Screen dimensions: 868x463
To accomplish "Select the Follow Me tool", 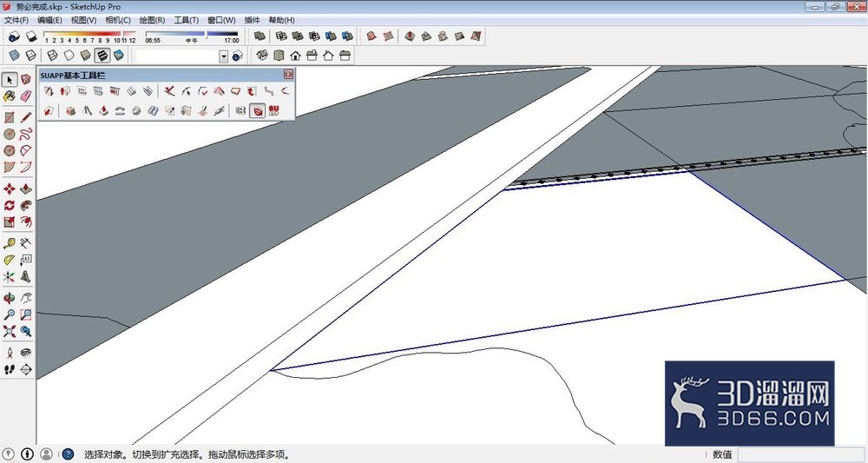I will [x=26, y=206].
